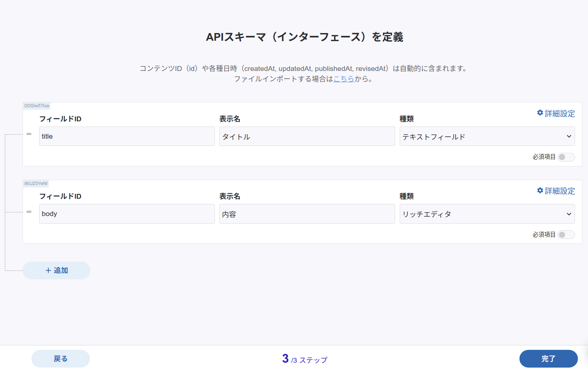
Task: Open the gear settings icon for the title field
Action: point(540,113)
